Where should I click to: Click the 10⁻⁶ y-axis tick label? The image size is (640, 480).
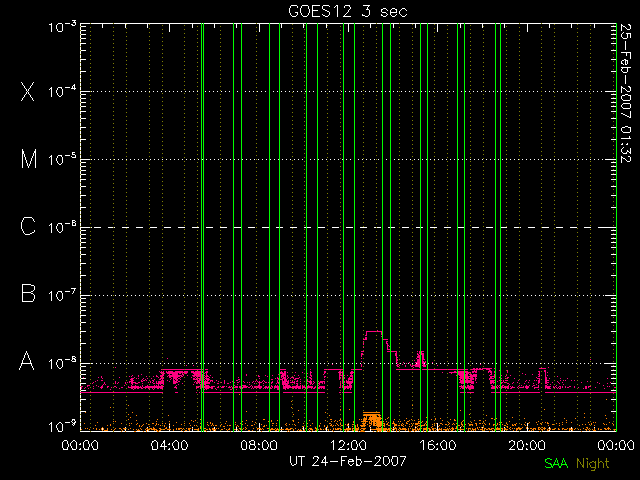click(x=62, y=227)
